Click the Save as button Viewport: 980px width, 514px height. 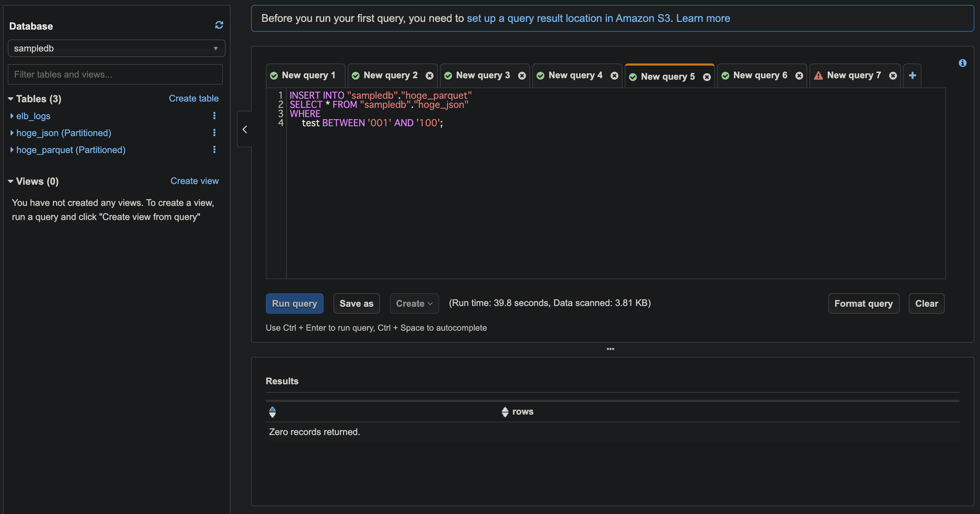tap(356, 303)
